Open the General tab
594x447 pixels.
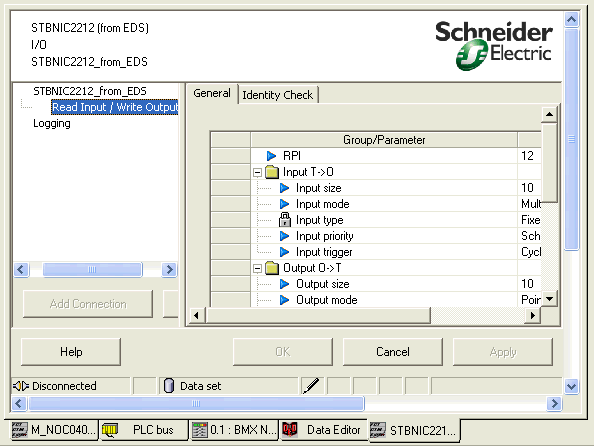(212, 93)
